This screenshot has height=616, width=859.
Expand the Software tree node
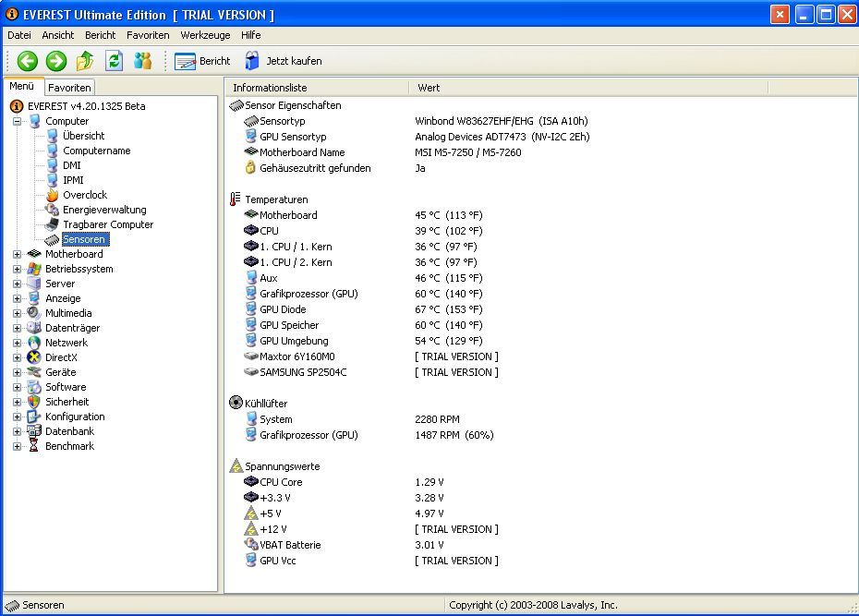[17, 387]
